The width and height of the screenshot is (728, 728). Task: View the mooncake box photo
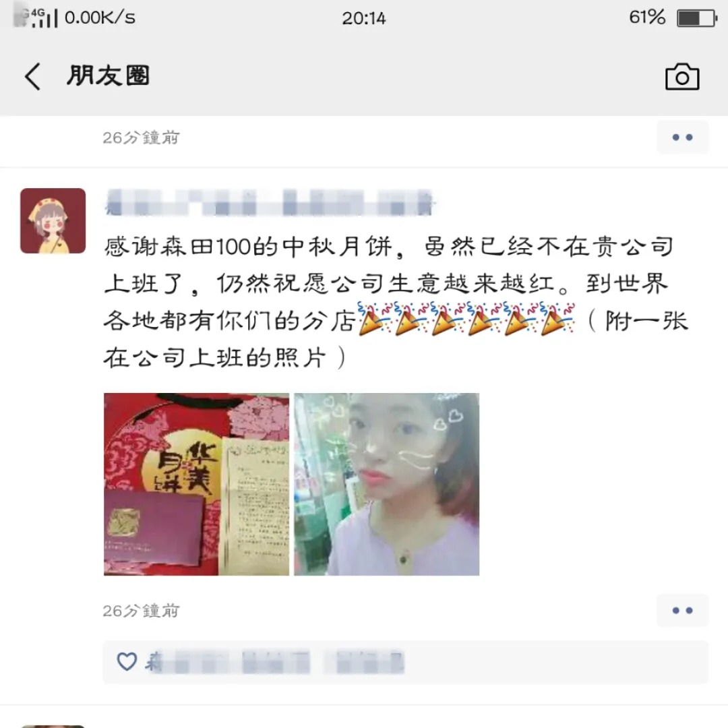point(196,484)
